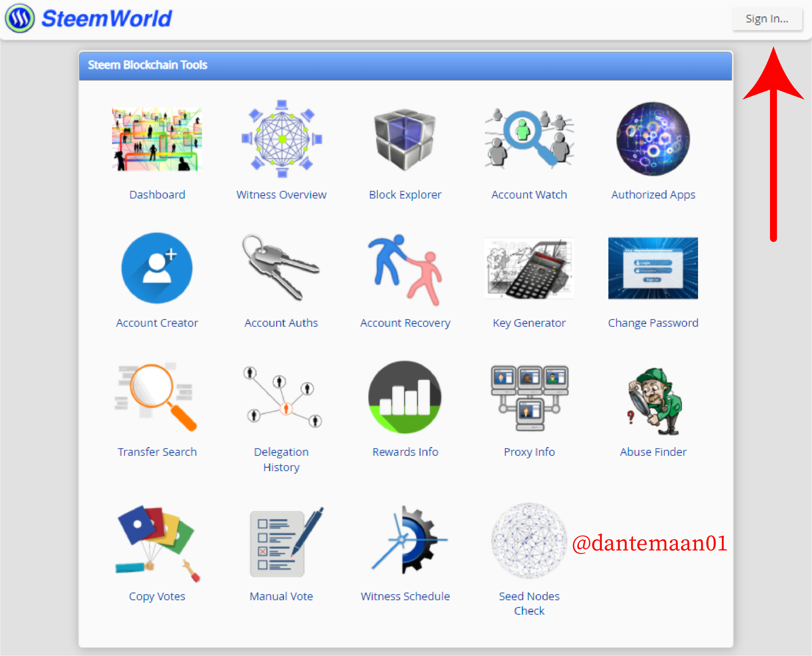The height and width of the screenshot is (656, 812).
Task: Go to the Rewards Info link
Action: tap(405, 452)
